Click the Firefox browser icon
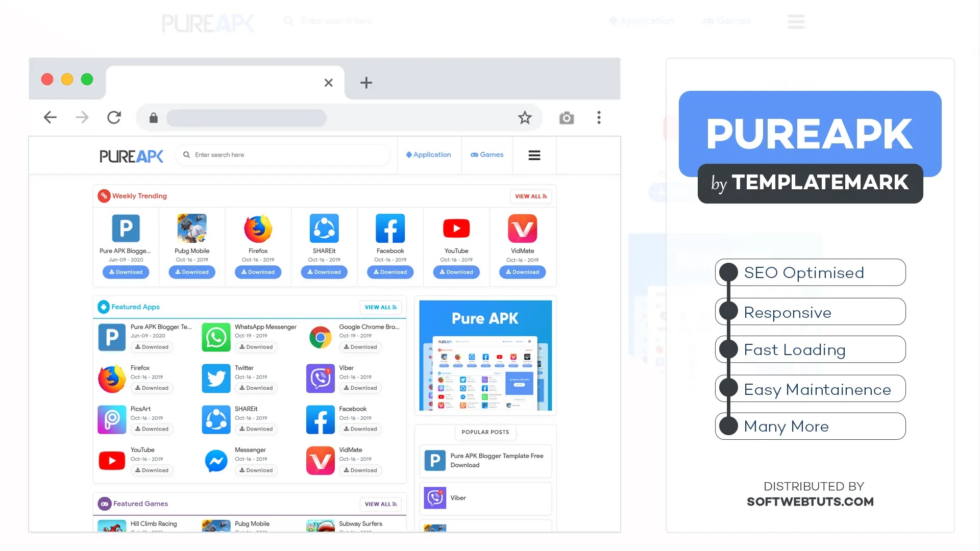 [x=258, y=228]
